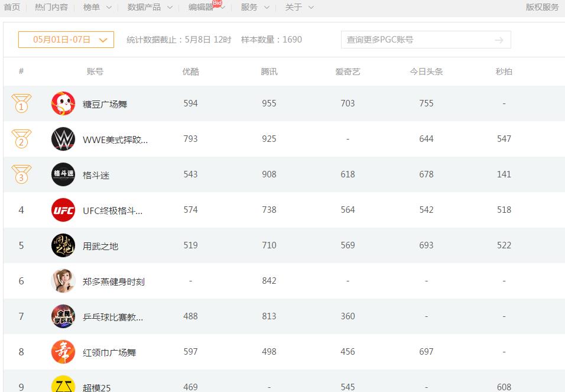
Task: Open the 超模25 account link
Action: point(97,387)
